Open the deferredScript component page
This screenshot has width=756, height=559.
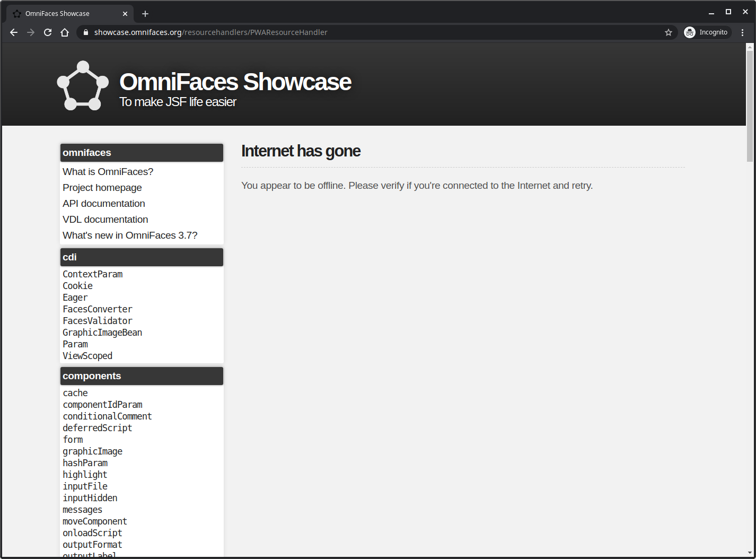click(x=97, y=428)
